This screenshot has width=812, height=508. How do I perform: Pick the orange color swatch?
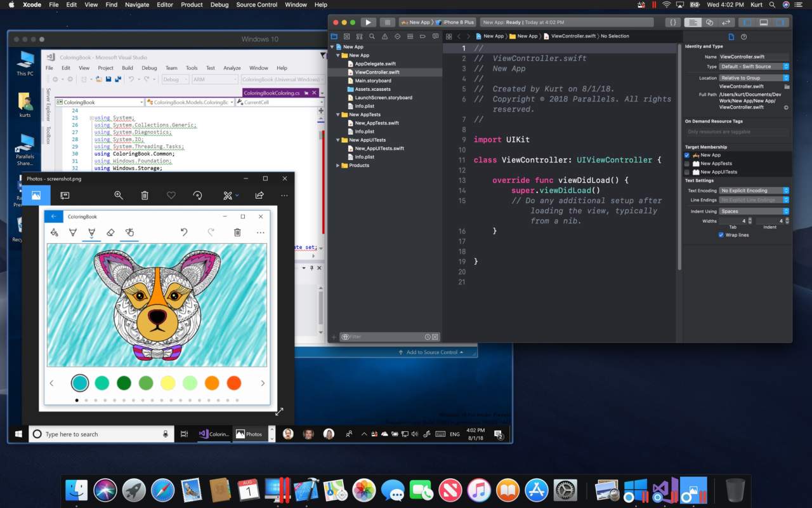click(x=212, y=383)
